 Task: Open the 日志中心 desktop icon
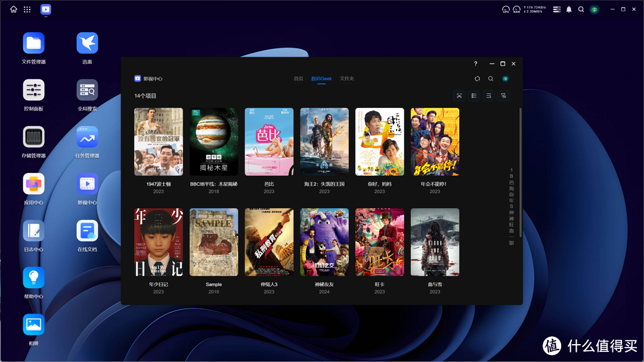point(33,231)
